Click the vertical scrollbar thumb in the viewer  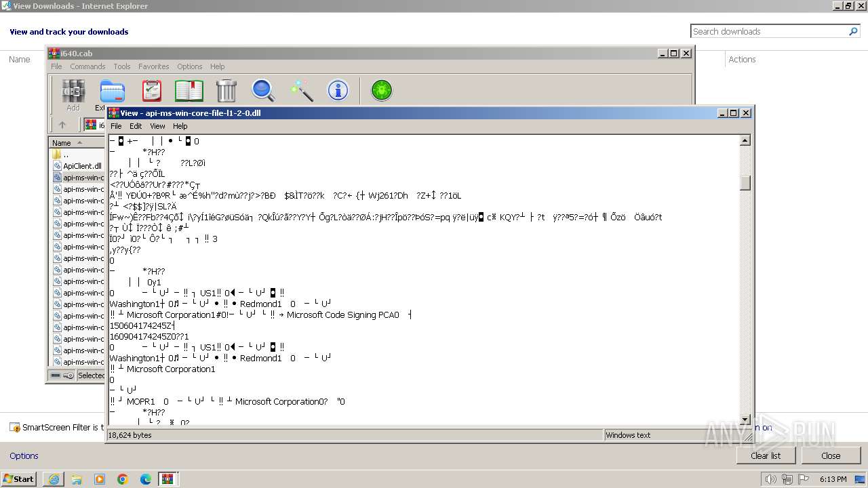[x=745, y=183]
